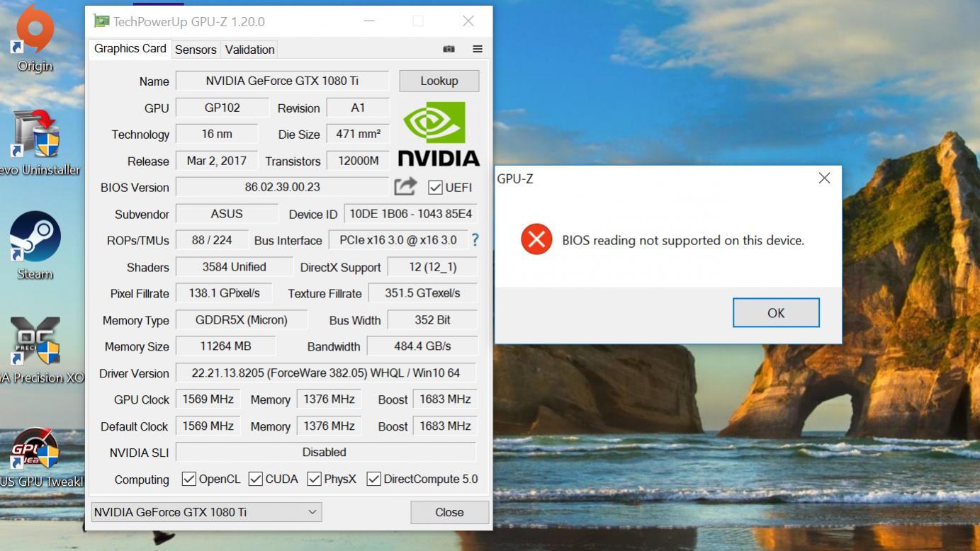Click the Subvendor field showing ASUS
The width and height of the screenshot is (980, 551).
(227, 214)
